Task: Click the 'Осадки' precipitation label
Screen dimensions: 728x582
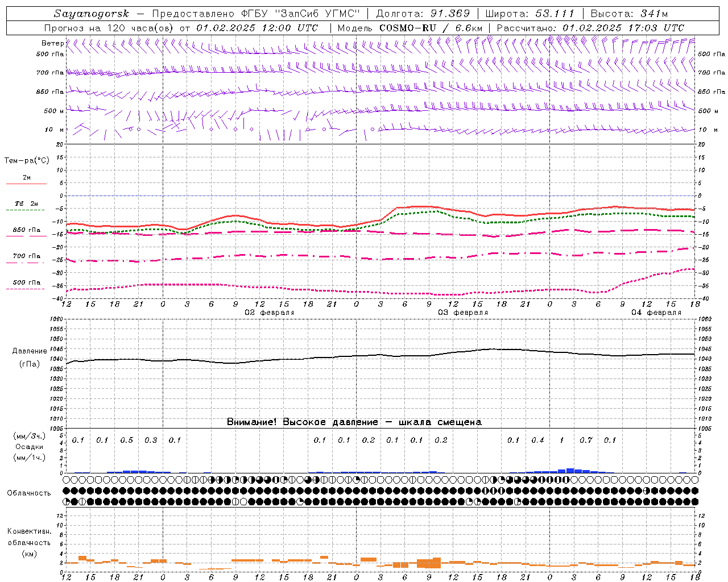Action: [x=29, y=447]
